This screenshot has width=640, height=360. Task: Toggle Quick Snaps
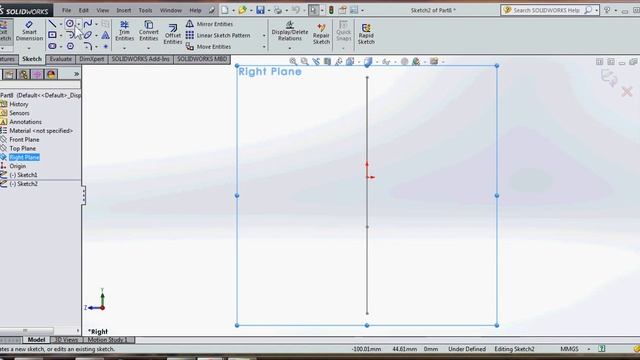343,31
